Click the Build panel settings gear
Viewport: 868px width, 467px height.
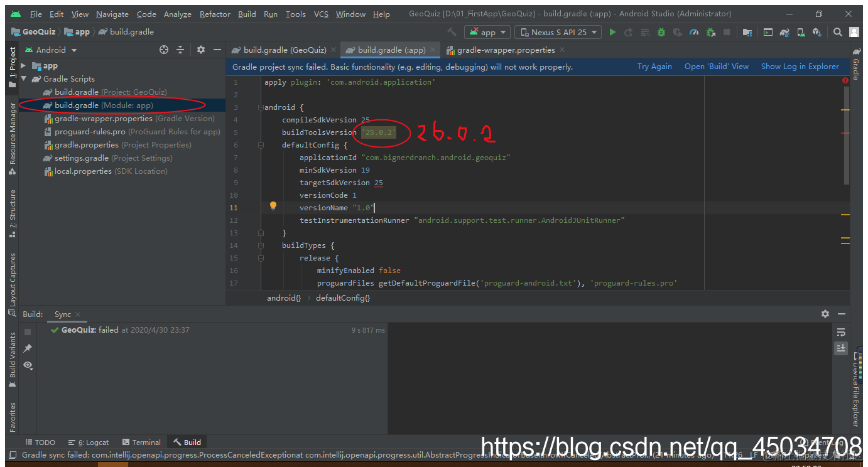click(825, 314)
